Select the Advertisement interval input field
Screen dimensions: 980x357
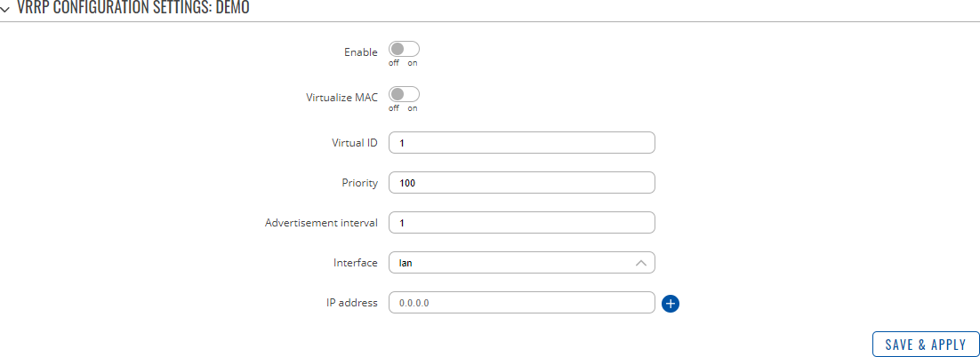click(521, 223)
